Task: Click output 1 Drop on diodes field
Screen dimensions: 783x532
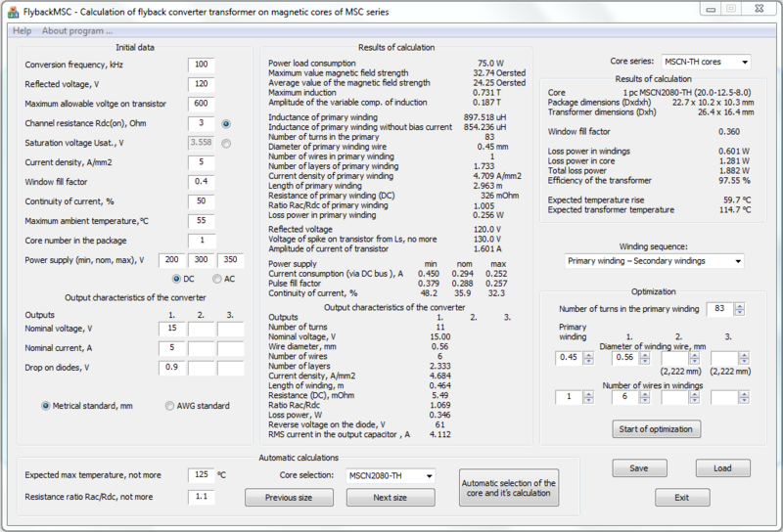Action: pyautogui.click(x=172, y=368)
